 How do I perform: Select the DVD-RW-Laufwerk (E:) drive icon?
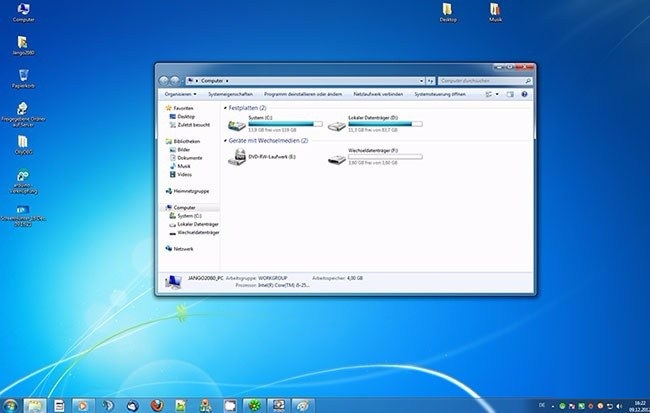click(x=237, y=157)
